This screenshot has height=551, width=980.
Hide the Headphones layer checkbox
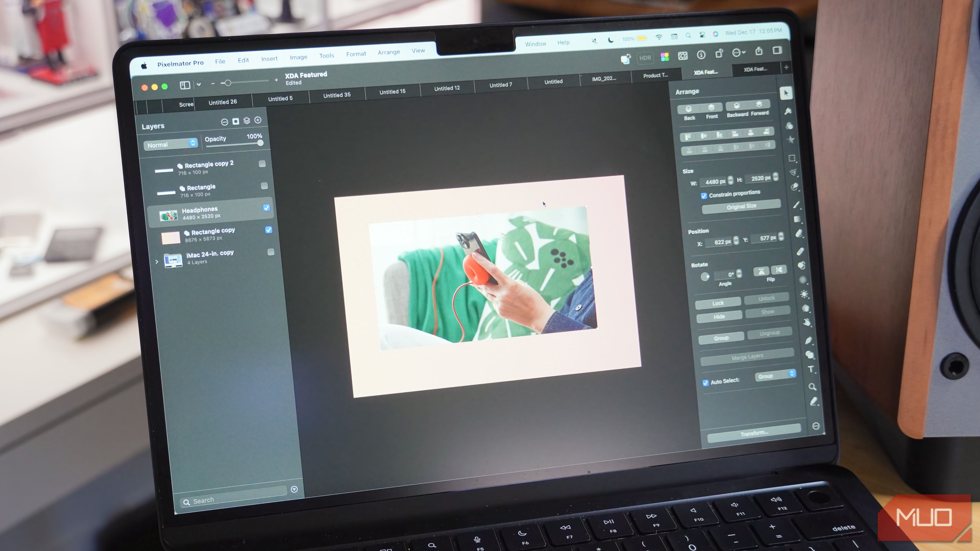266,208
